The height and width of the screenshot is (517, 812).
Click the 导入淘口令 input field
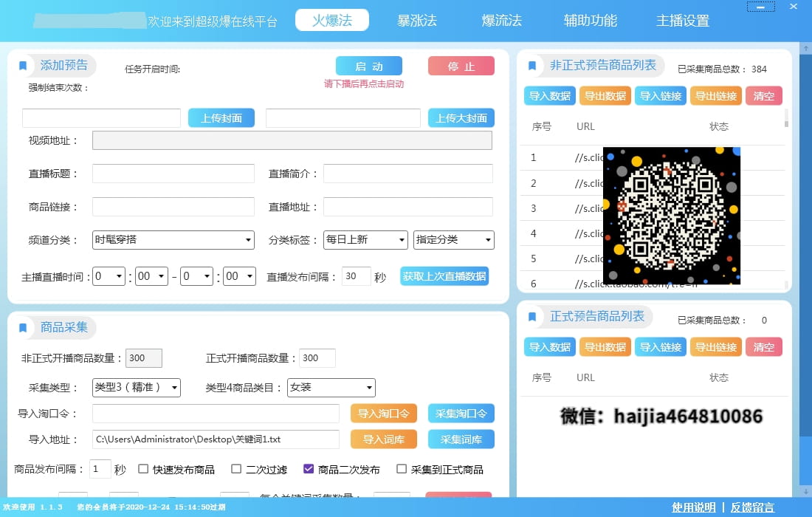[x=216, y=414]
